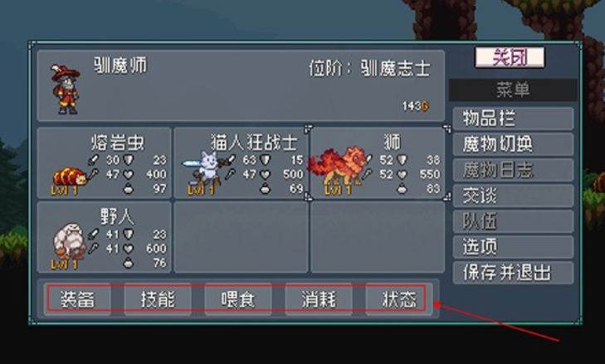Select the 猫人狂战士 cat warrior sprite
605x364 pixels.
205,168
